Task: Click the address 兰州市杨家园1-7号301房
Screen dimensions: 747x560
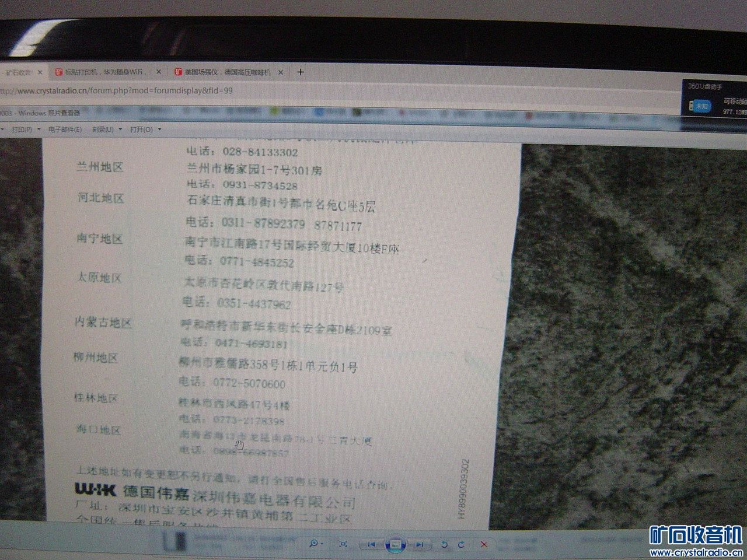Action: tap(253, 170)
